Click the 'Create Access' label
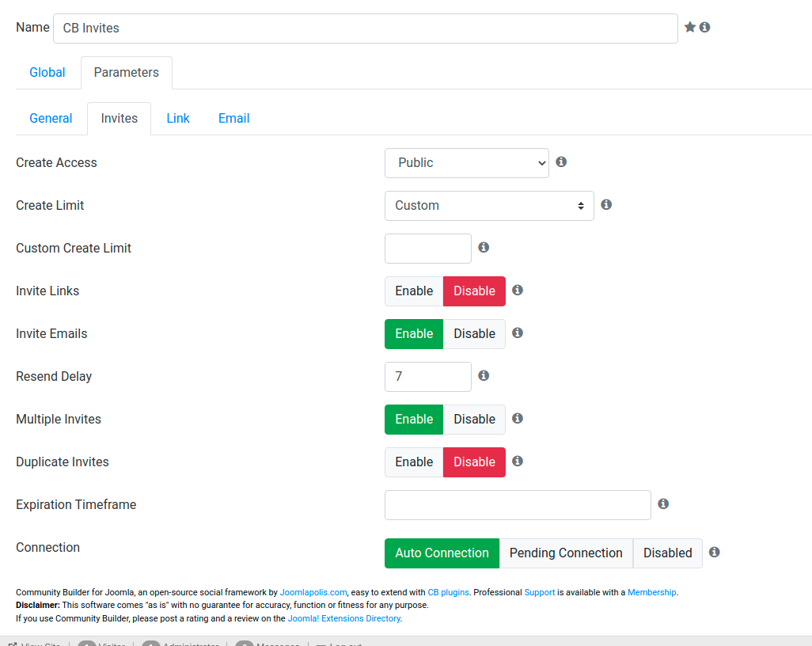Viewport: 812px width, 646px height. [56, 162]
